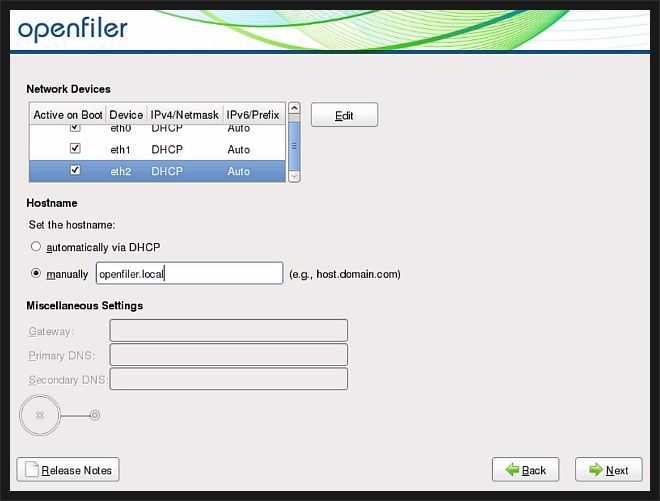Image resolution: width=660 pixels, height=501 pixels.
Task: Click Auto value in eth2 row
Action: tap(239, 171)
